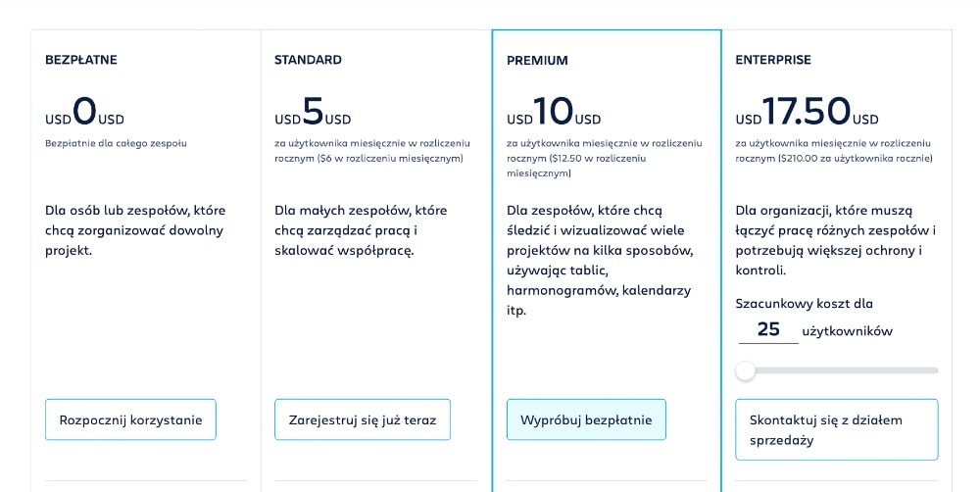Click the Standard plan billing note text
The width and height of the screenshot is (980, 492).
click(368, 150)
